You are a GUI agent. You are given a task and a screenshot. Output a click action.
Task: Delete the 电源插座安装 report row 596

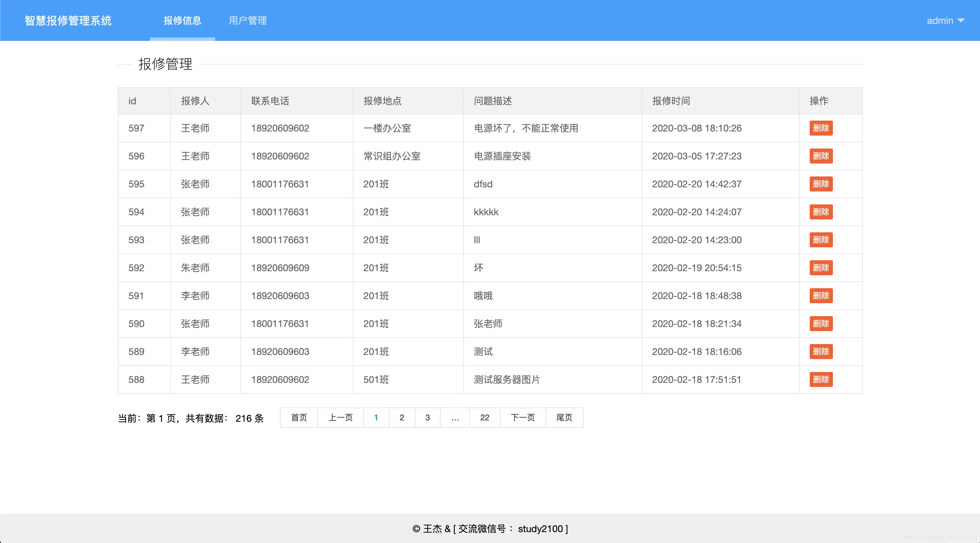coord(821,156)
